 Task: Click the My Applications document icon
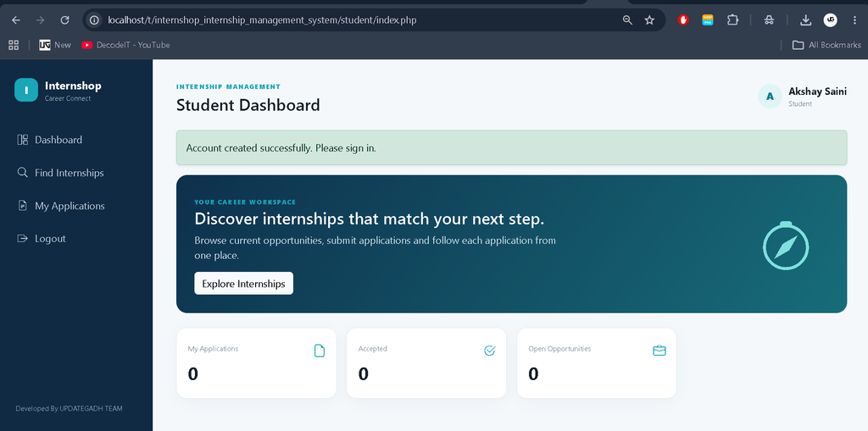tap(23, 206)
